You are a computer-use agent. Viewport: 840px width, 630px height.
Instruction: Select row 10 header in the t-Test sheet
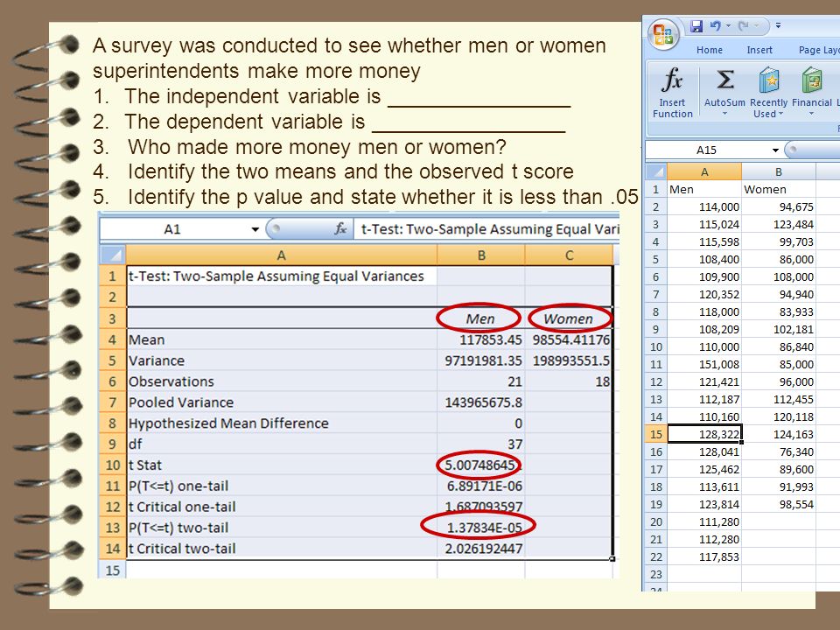113,465
